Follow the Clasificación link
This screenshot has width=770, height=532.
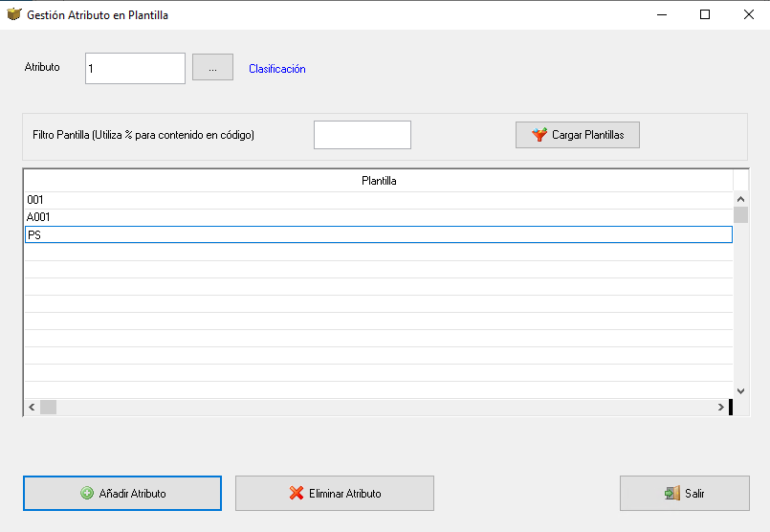click(x=277, y=69)
